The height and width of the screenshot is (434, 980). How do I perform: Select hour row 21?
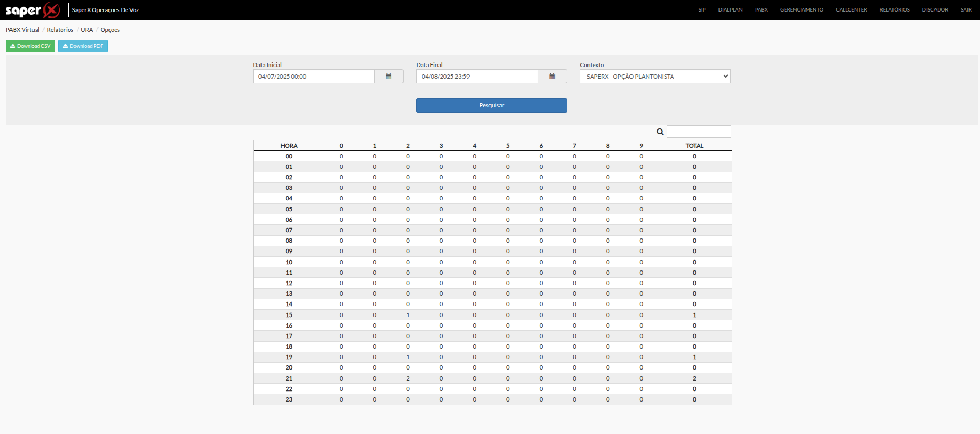coord(492,378)
